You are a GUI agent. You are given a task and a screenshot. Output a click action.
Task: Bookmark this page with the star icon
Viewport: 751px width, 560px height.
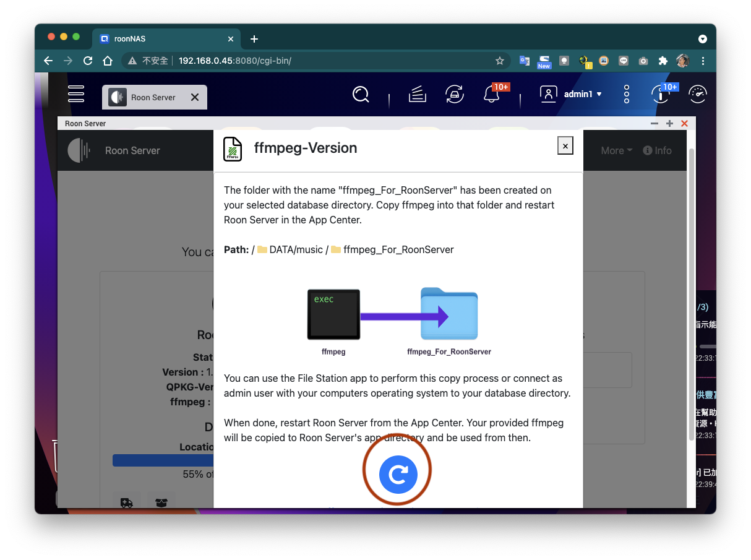tap(500, 61)
